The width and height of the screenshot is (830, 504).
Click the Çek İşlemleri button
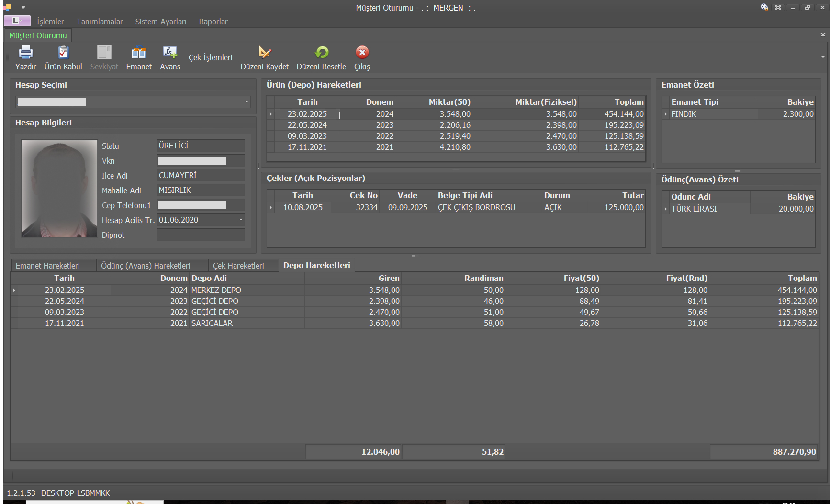pyautogui.click(x=210, y=57)
